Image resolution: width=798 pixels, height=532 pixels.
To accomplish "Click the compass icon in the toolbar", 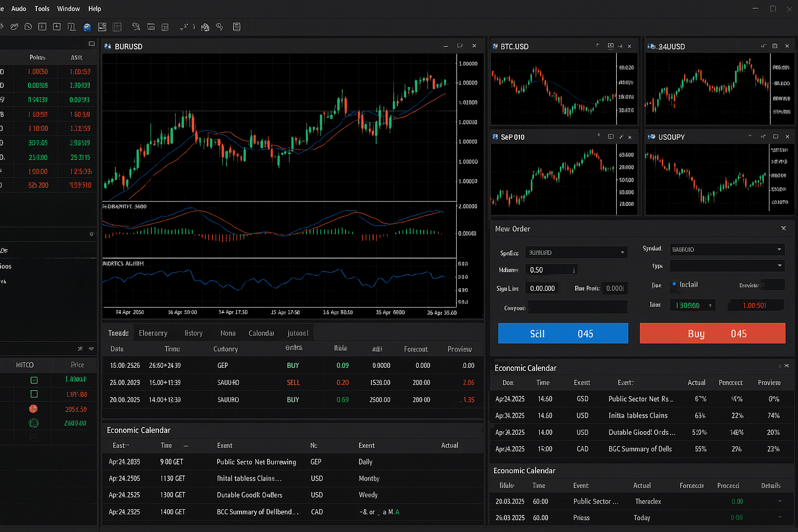I will [x=28, y=26].
